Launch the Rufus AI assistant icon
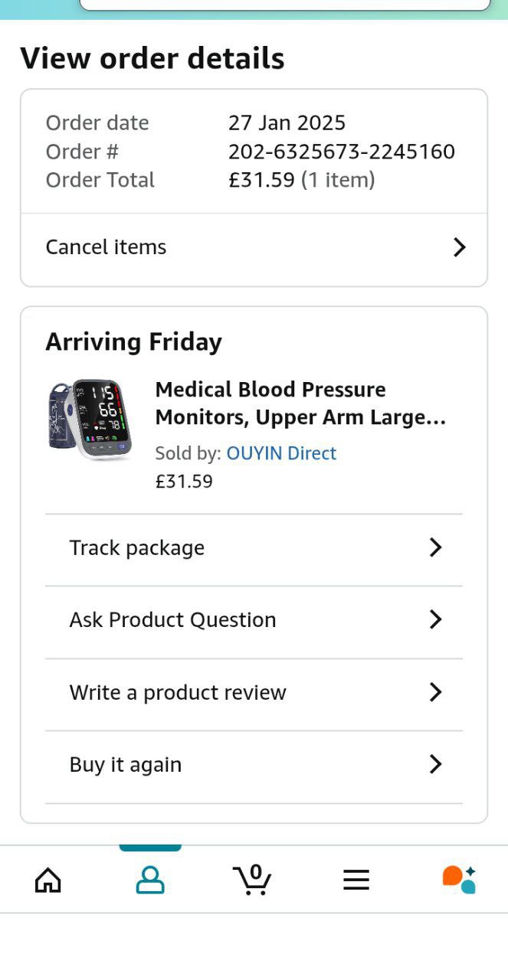The image size is (508, 980). pyautogui.click(x=459, y=880)
